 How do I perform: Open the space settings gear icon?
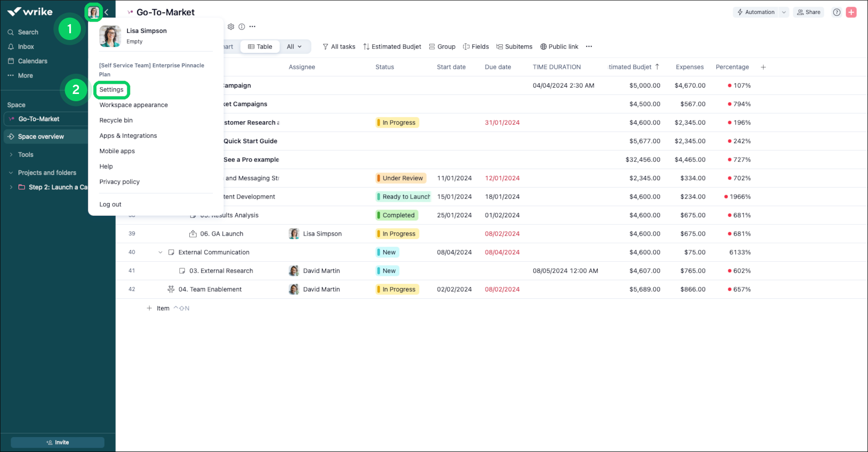pos(231,27)
